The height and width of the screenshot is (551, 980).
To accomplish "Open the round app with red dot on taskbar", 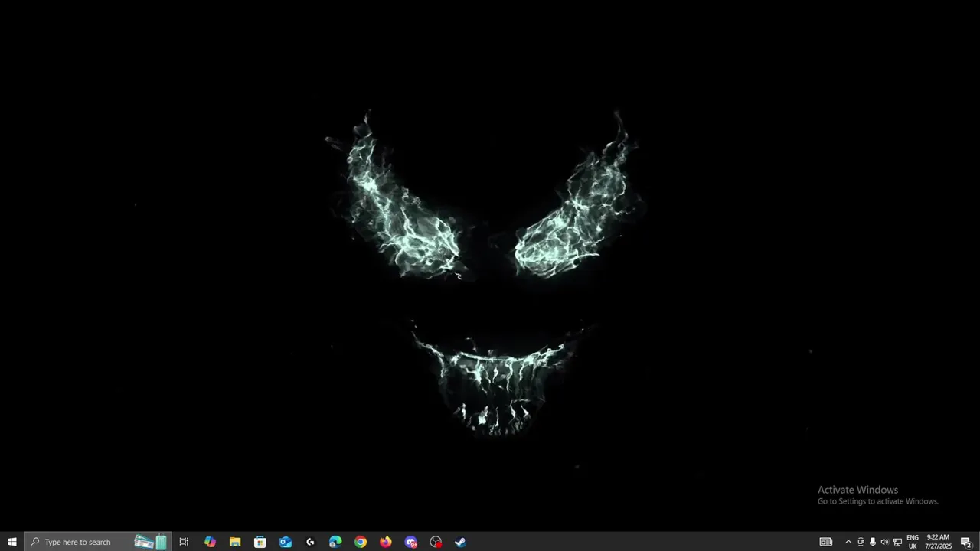I will coord(436,542).
